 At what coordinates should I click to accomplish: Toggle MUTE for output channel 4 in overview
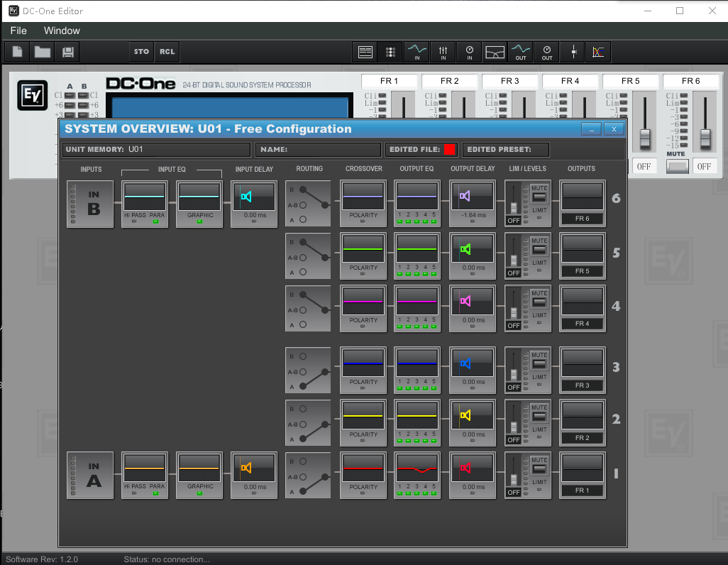[x=539, y=302]
